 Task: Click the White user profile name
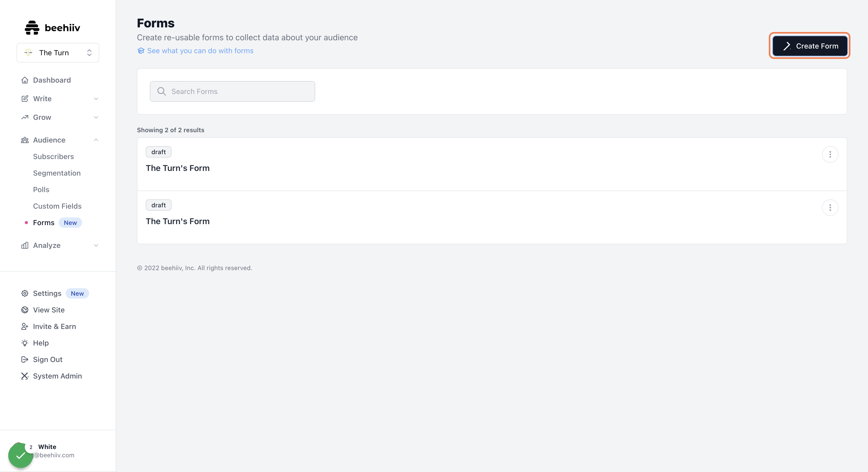pos(47,447)
